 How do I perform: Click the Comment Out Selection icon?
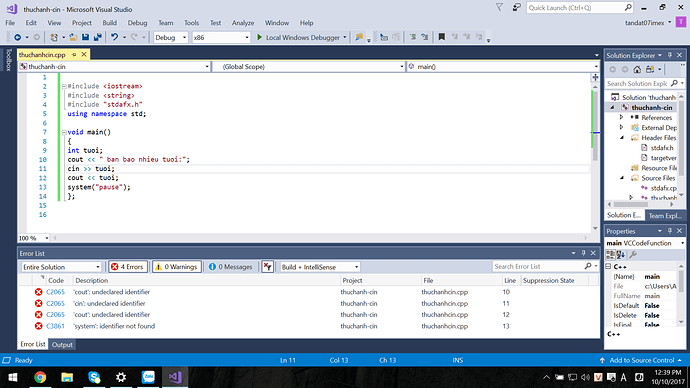pyautogui.click(x=413, y=37)
